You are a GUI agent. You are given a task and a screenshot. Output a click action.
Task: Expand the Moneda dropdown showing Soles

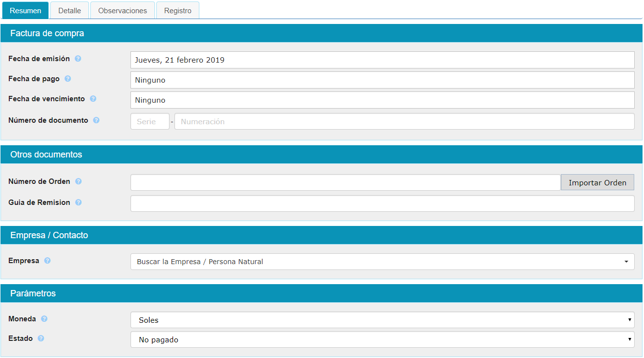pyautogui.click(x=382, y=320)
